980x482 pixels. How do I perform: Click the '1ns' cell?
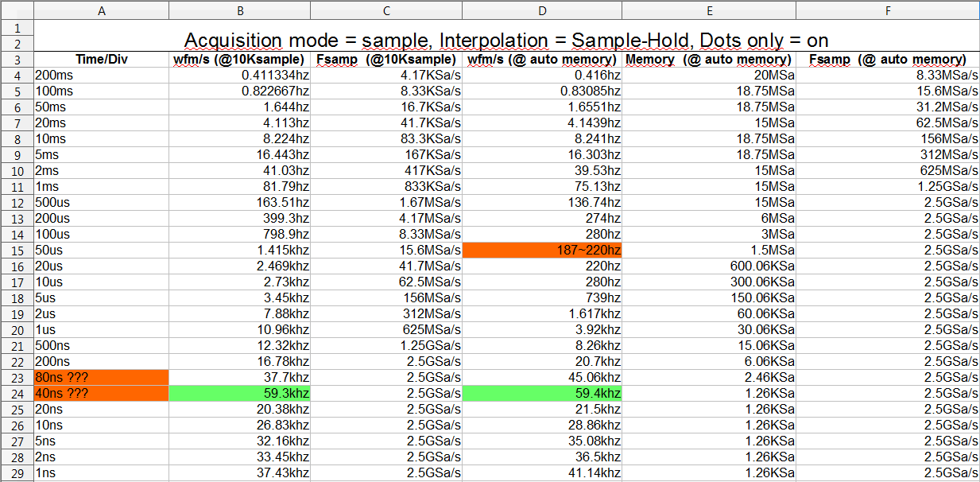tap(102, 472)
